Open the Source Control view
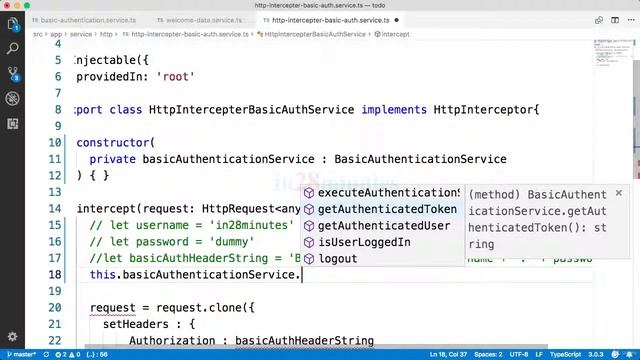The image size is (640, 360). 13,74
